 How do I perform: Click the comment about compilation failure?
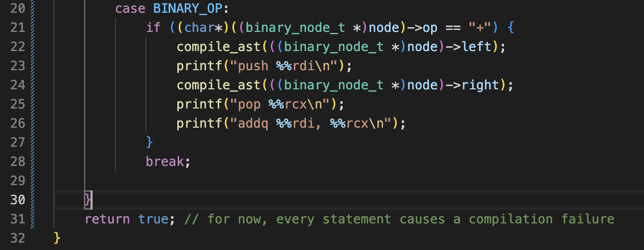point(399,219)
